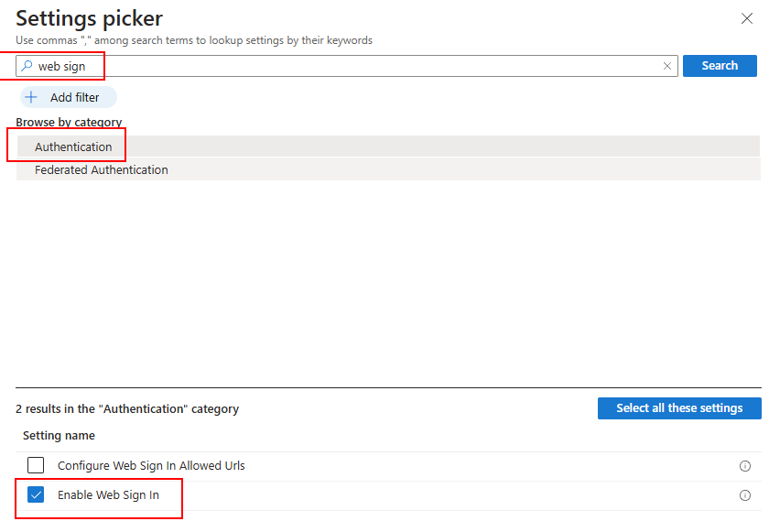Untick the Enable Web Sign In checkbox
The width and height of the screenshot is (769, 532).
click(x=36, y=494)
